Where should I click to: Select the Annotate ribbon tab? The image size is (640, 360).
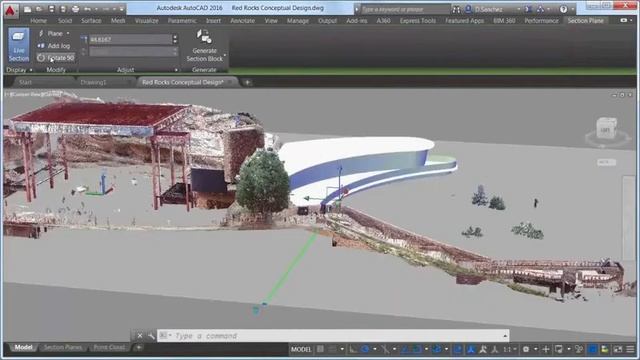[242, 20]
